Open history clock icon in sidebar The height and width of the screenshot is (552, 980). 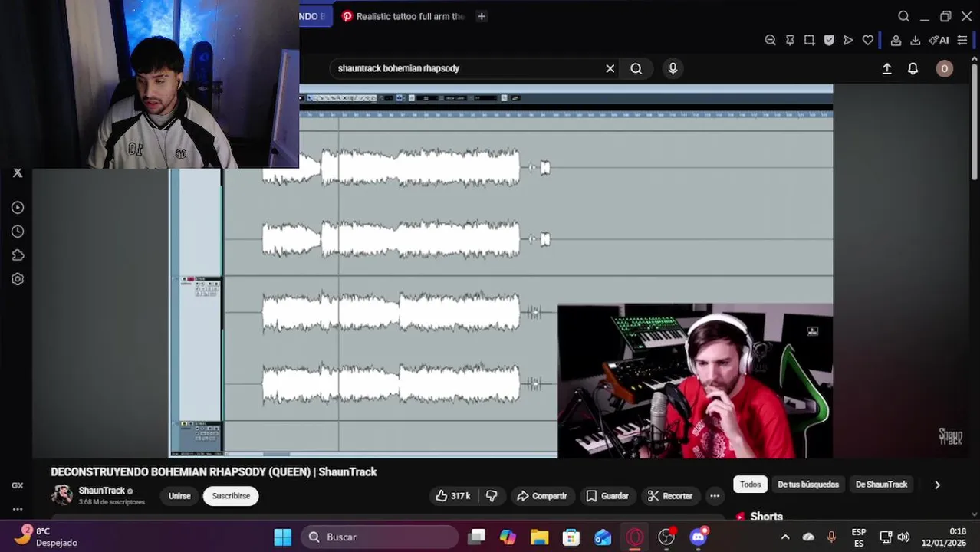point(18,231)
